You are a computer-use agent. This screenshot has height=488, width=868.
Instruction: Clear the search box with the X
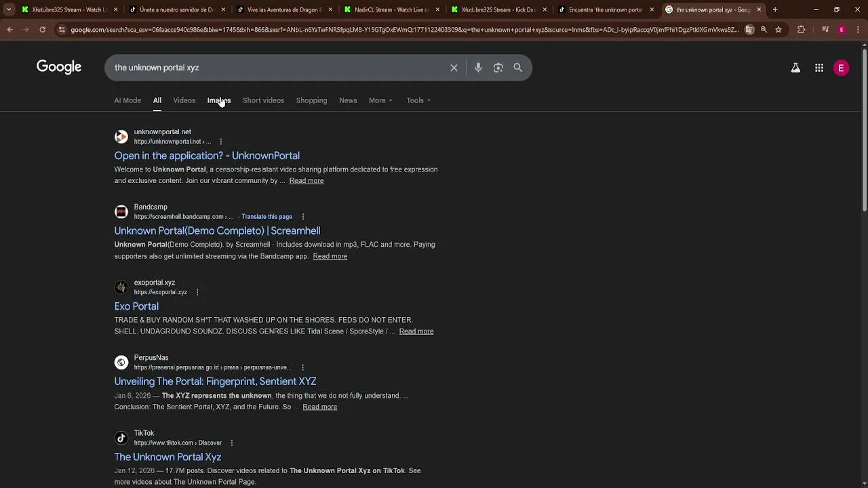[x=454, y=68]
